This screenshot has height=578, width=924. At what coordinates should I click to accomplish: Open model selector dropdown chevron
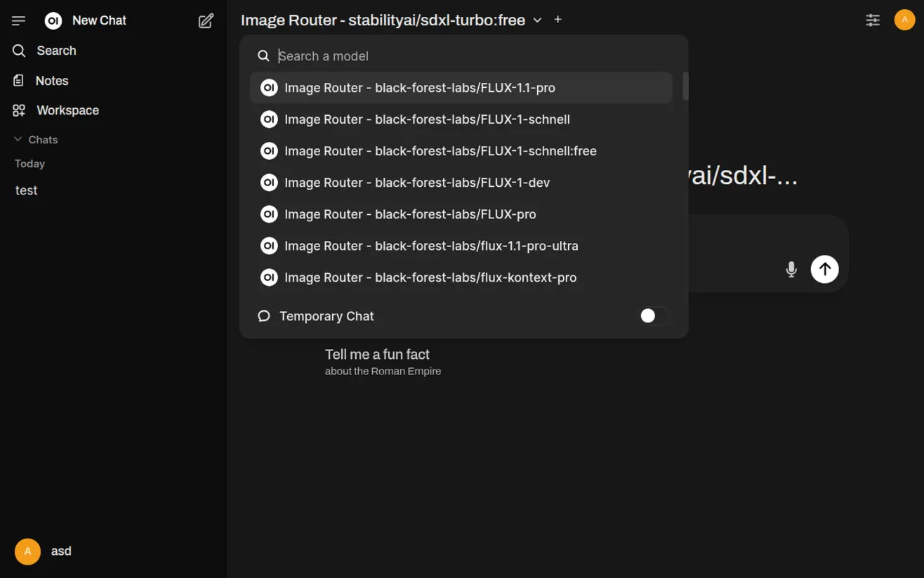537,20
